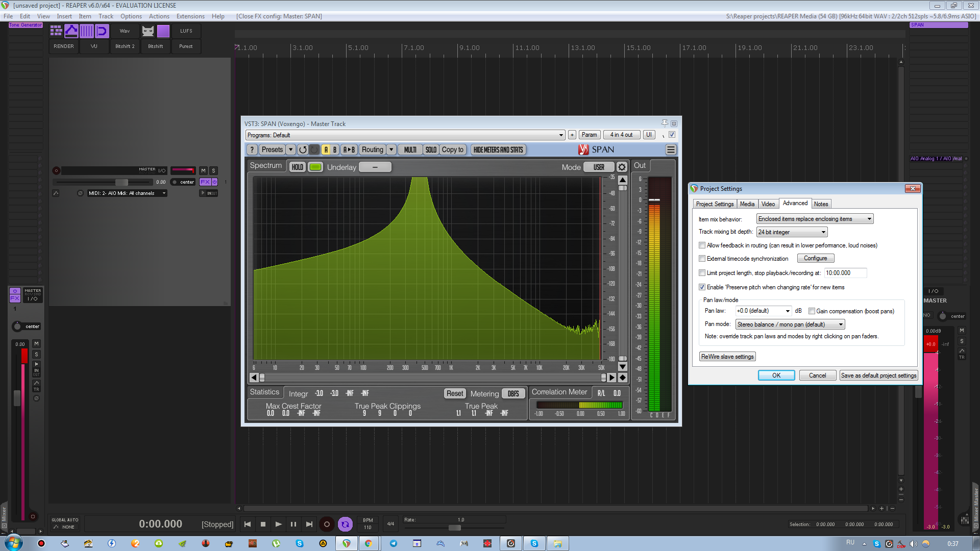Click spectrum zoom diamond button

pos(622,378)
